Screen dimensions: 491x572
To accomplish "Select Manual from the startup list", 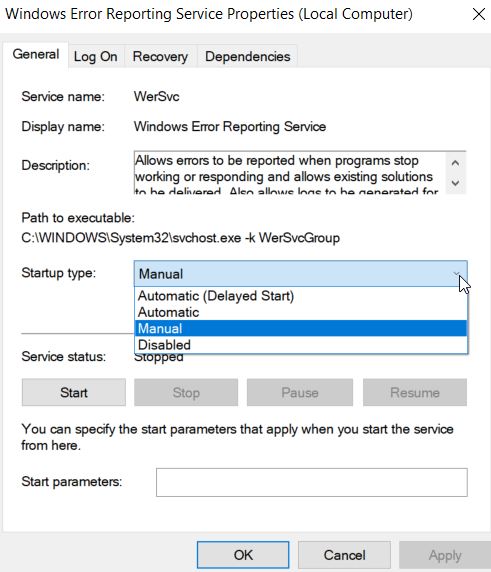I will coord(301,328).
